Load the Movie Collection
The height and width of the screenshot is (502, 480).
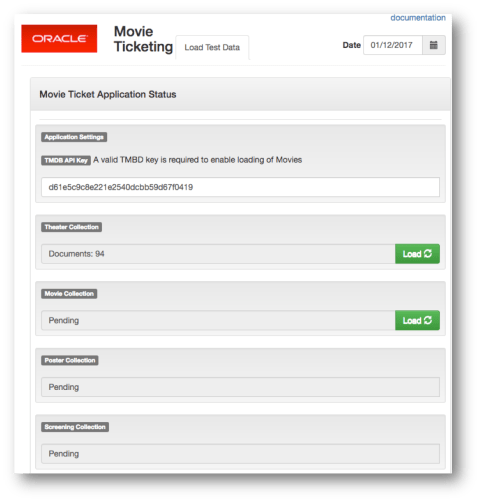click(x=417, y=321)
